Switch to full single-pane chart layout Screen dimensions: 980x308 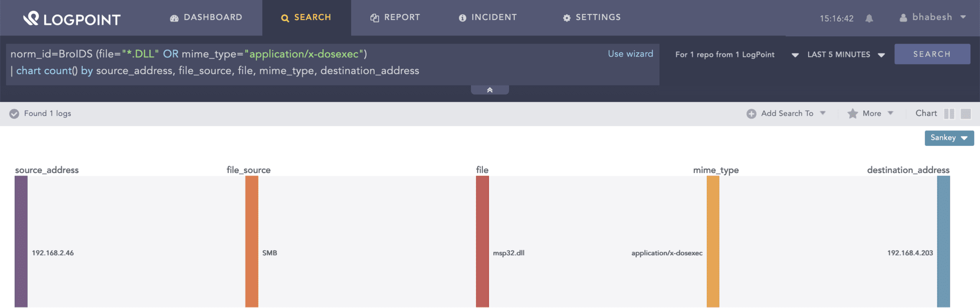(x=966, y=114)
